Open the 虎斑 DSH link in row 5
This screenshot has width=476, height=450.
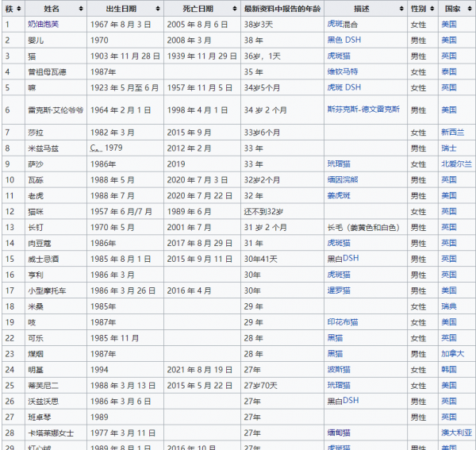click(344, 87)
